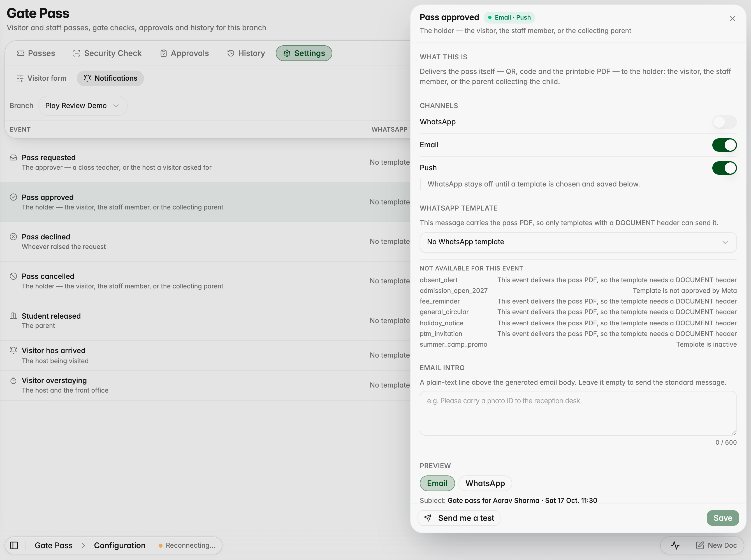
Task: Click the Pass cancelled ban icon
Action: pyautogui.click(x=13, y=276)
